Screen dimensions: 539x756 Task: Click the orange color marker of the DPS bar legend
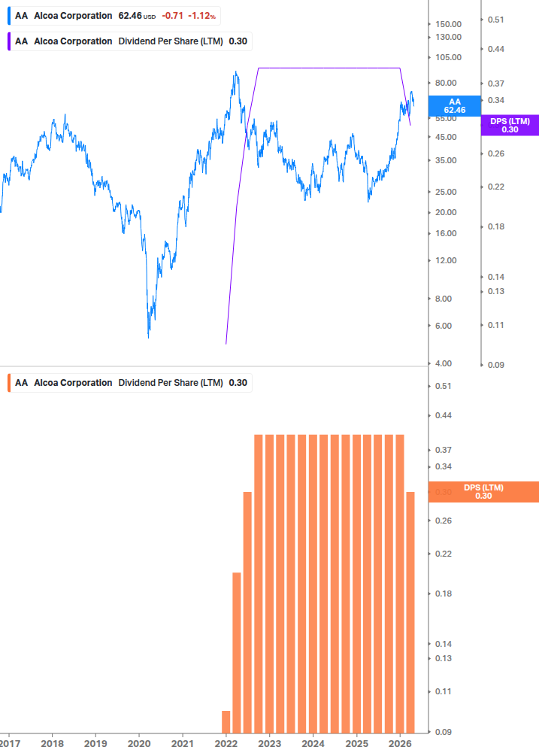9,383
